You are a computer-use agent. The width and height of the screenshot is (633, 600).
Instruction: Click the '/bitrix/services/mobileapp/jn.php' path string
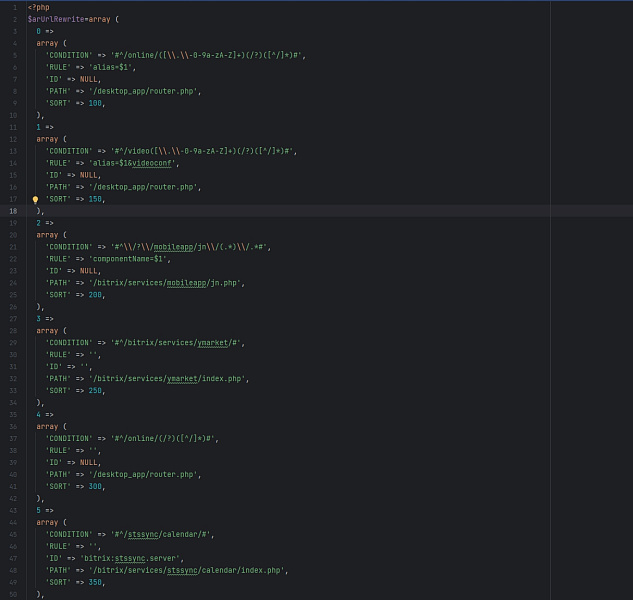(166, 283)
